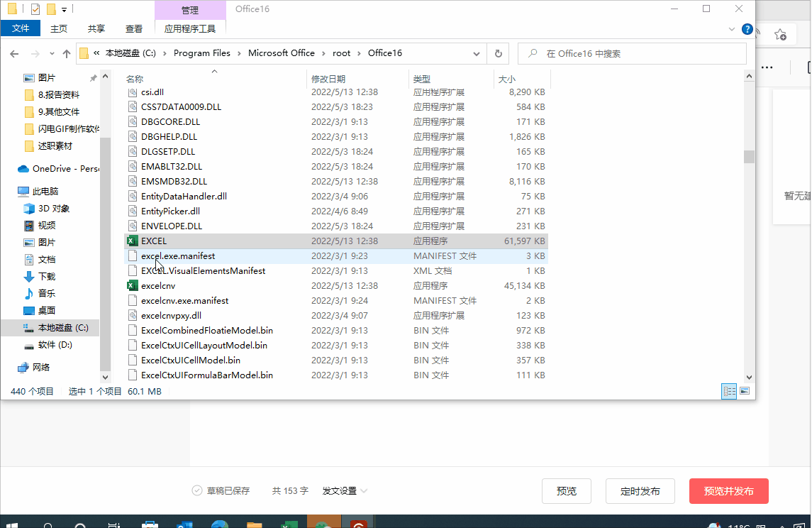Image resolution: width=812 pixels, height=528 pixels.
Task: Click file list scroll up arrow
Action: [x=749, y=76]
